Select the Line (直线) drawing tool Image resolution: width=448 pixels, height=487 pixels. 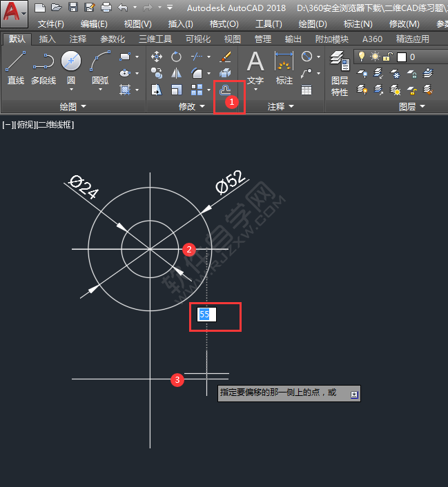pyautogui.click(x=15, y=68)
